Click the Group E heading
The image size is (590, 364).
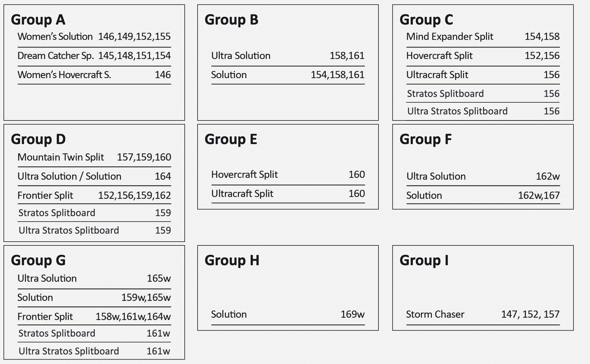point(231,139)
